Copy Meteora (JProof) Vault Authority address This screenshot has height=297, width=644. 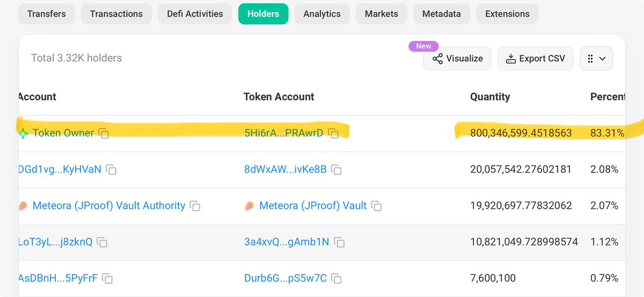point(195,206)
